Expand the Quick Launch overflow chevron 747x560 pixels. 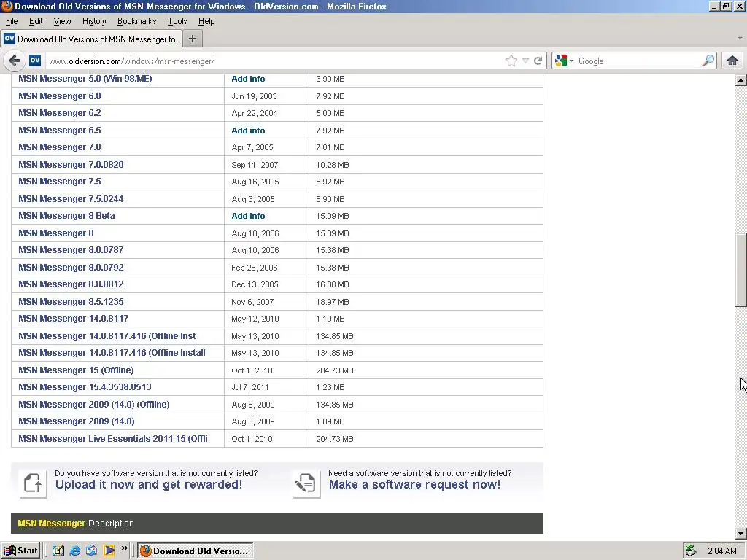[x=124, y=548]
